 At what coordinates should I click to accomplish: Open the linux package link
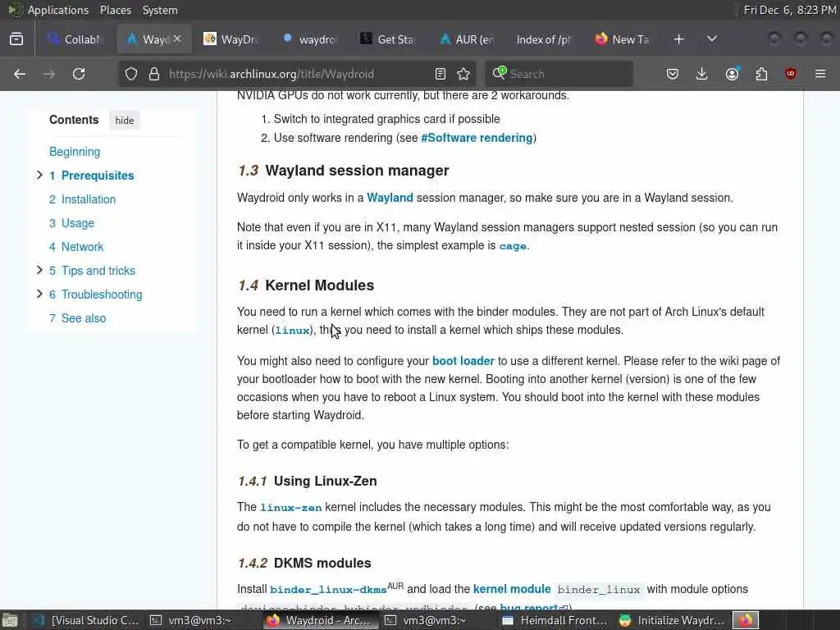tap(293, 331)
